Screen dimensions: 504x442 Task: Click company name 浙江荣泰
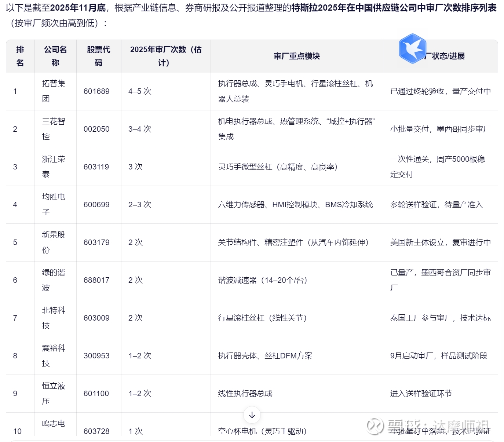(54, 167)
